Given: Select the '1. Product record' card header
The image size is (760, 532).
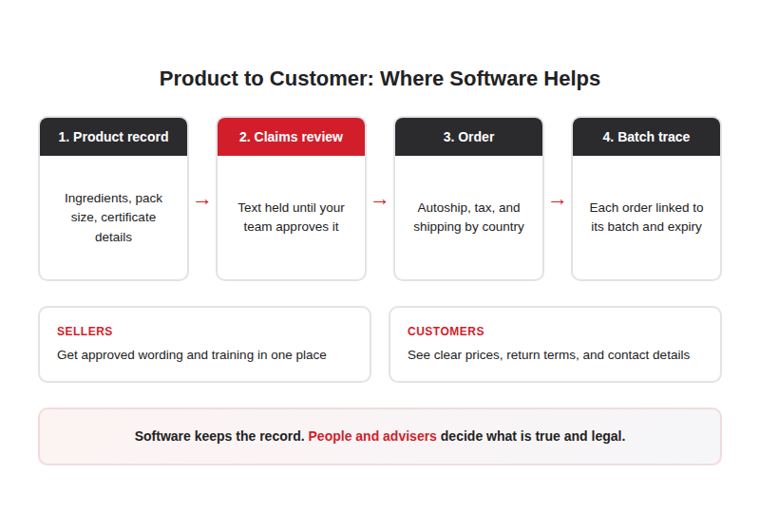Looking at the screenshot, I should coord(113,137).
